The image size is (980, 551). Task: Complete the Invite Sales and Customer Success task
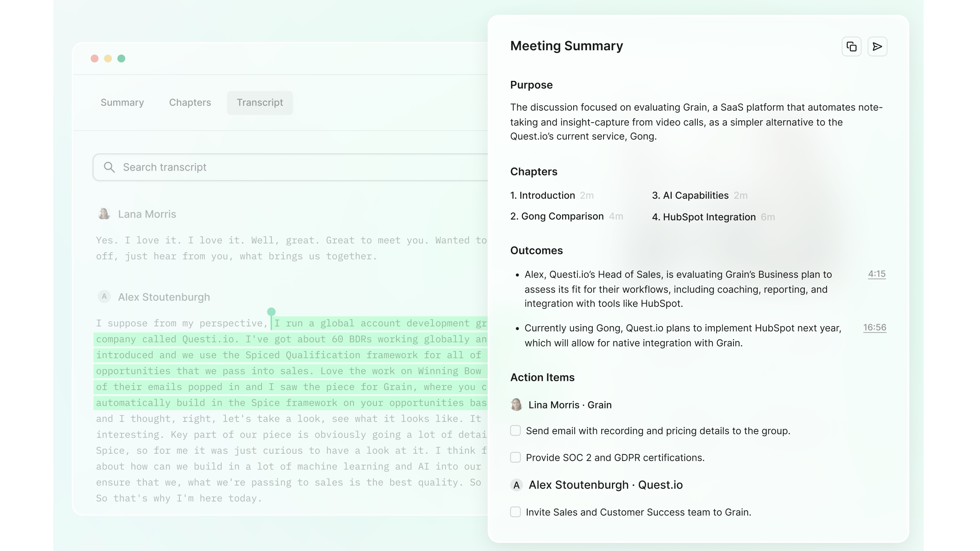[515, 512]
